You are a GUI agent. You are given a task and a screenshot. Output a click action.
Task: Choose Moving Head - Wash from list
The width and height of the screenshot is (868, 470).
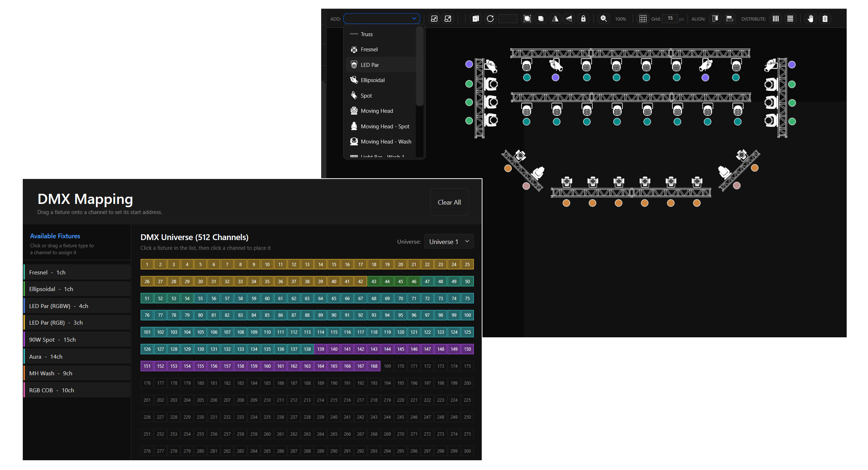386,141
